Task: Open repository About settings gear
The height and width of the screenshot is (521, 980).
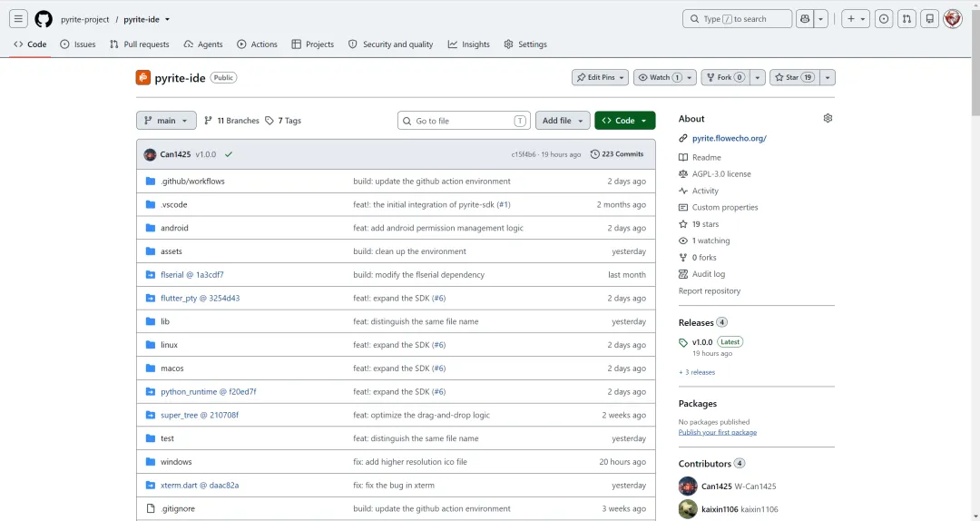Action: [828, 118]
